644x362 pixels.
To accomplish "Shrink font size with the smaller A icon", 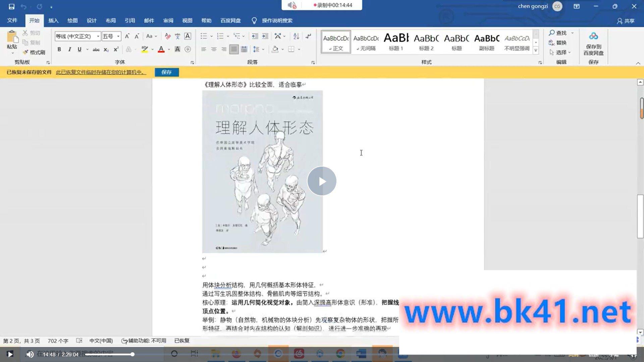I will (137, 36).
